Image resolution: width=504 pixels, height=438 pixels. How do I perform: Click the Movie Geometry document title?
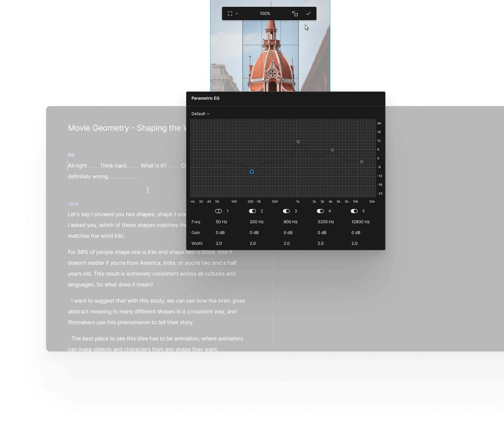point(127,128)
